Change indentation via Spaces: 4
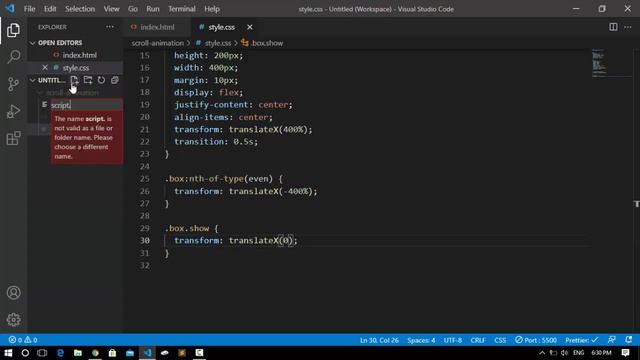Viewport: 640px width, 360px height. coord(421,340)
